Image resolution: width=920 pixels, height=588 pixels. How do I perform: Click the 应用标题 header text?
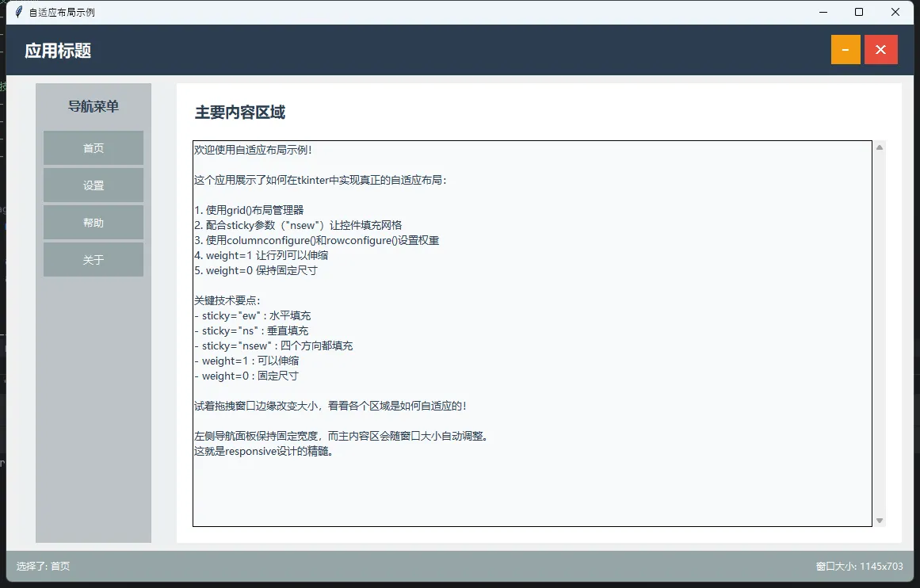coord(58,51)
